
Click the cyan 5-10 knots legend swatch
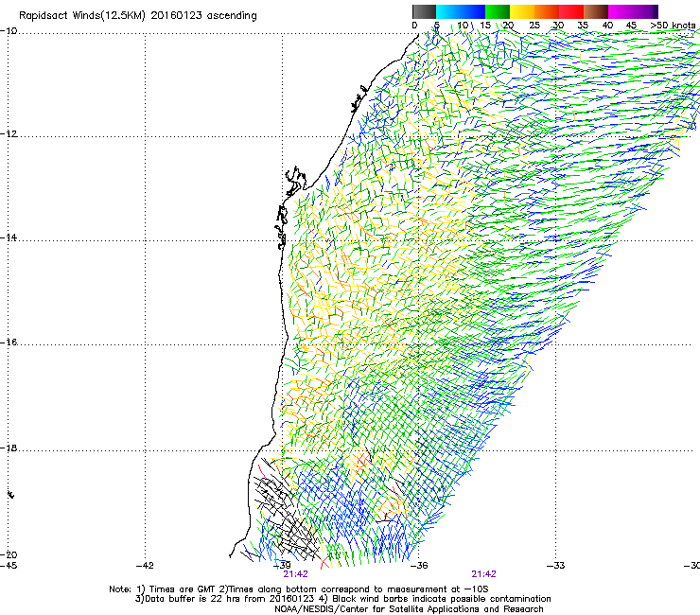[x=448, y=11]
